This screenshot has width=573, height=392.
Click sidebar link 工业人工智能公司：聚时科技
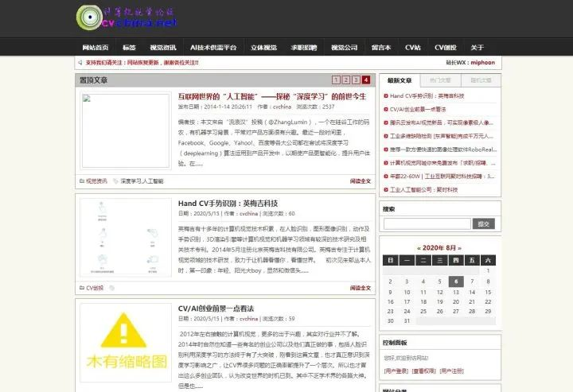point(424,190)
